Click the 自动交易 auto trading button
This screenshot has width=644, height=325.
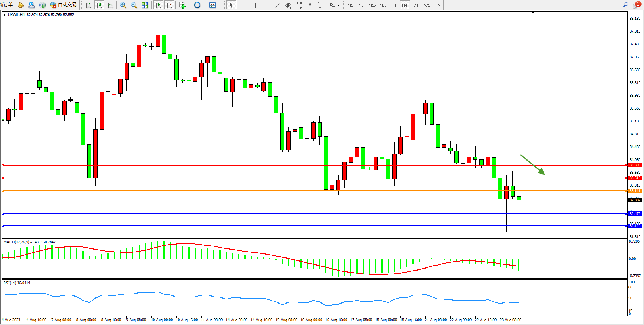tap(63, 5)
